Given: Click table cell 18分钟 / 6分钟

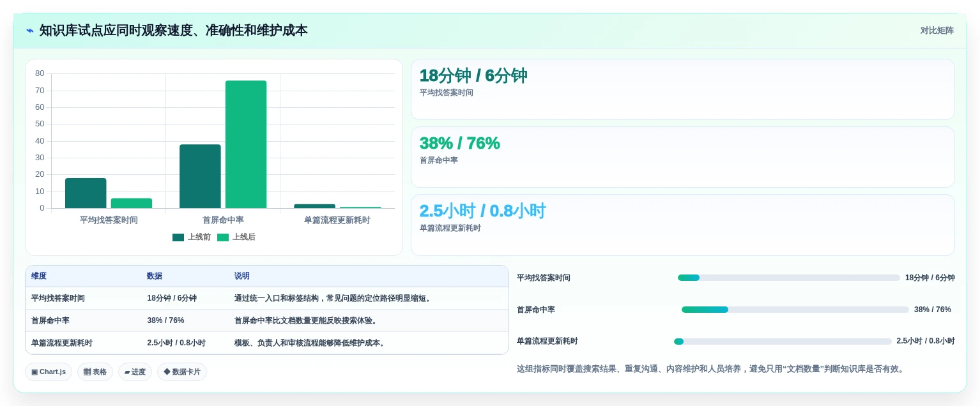Looking at the screenshot, I should tap(172, 298).
